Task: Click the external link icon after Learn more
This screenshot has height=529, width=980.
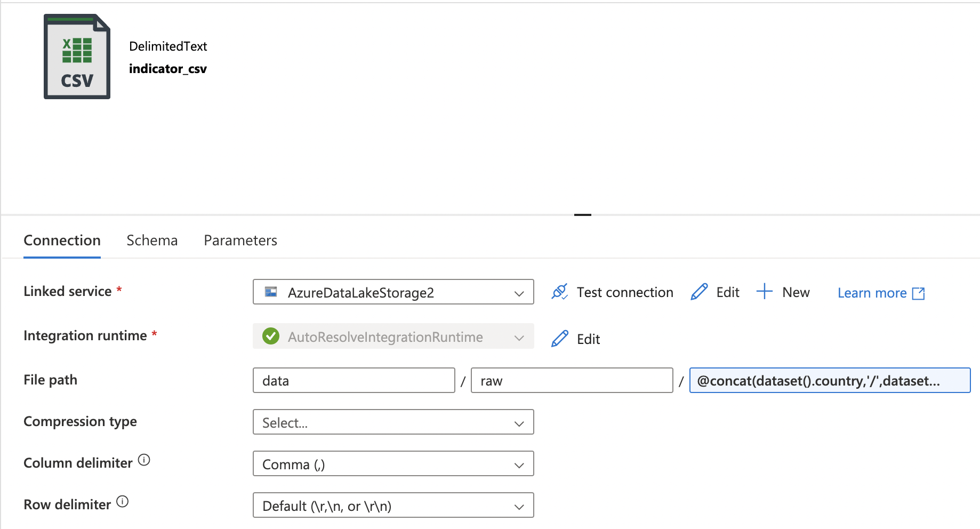Action: 918,293
